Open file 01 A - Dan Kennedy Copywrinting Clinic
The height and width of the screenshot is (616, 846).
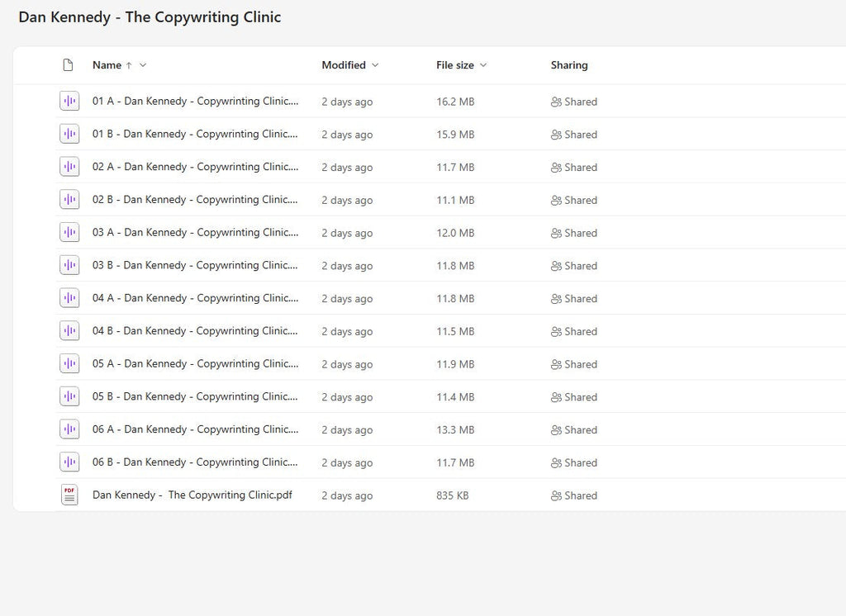point(195,102)
